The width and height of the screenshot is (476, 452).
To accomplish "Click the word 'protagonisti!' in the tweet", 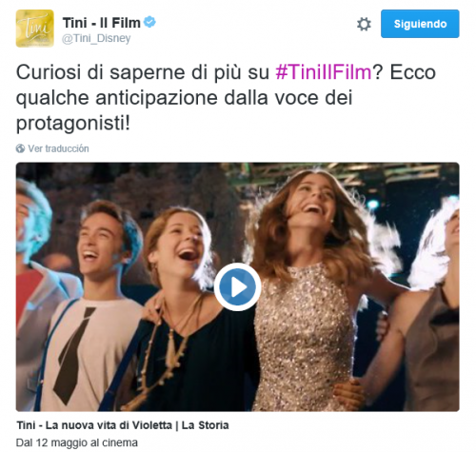I will [73, 123].
